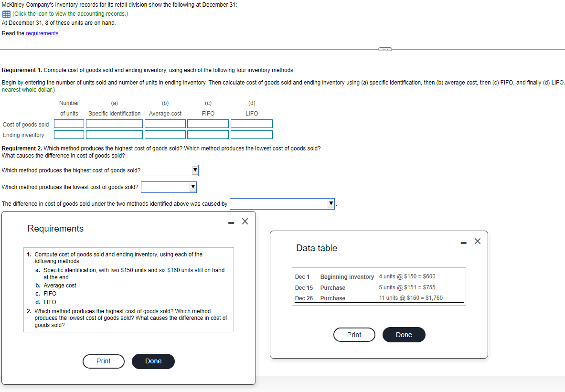The height and width of the screenshot is (392, 565).
Task: Select Cost of goods sold LIFO field
Action: click(252, 124)
